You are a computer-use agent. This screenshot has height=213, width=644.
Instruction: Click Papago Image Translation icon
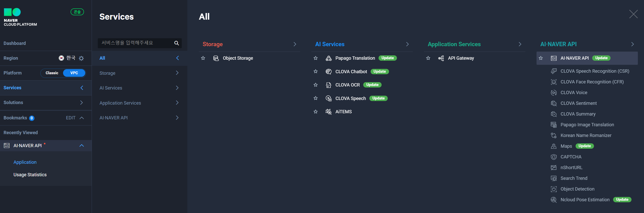[554, 125]
